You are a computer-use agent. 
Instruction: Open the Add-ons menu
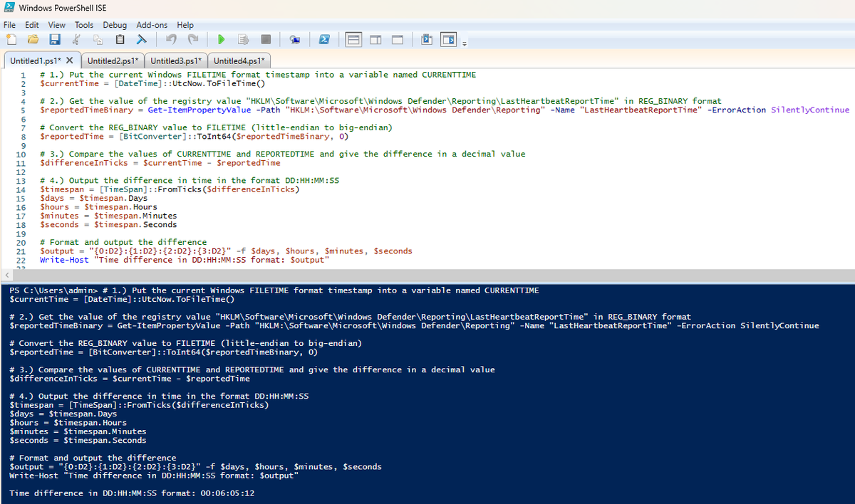click(x=152, y=25)
